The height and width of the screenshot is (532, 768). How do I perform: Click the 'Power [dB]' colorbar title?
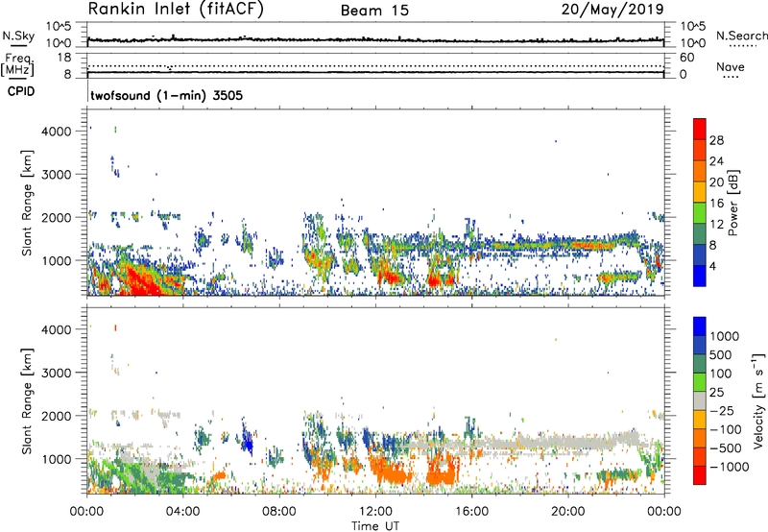(x=732, y=203)
